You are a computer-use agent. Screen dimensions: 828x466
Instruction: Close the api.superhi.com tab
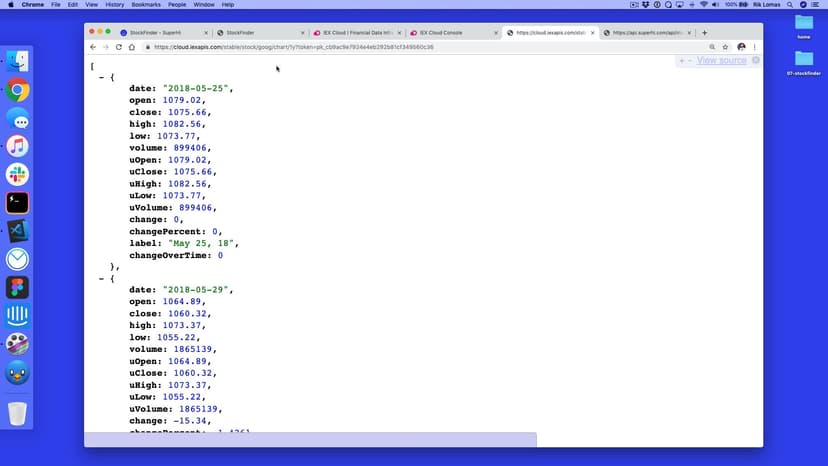pos(689,33)
